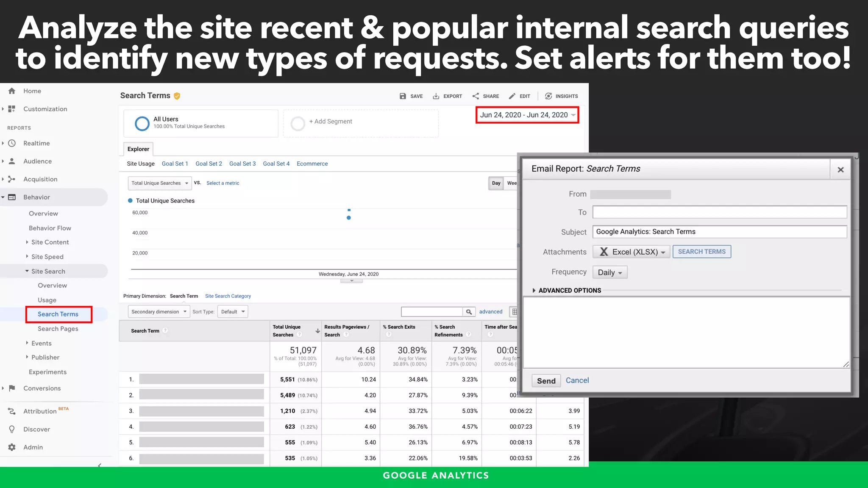
Task: Expand the Site Content tree item
Action: (x=27, y=242)
